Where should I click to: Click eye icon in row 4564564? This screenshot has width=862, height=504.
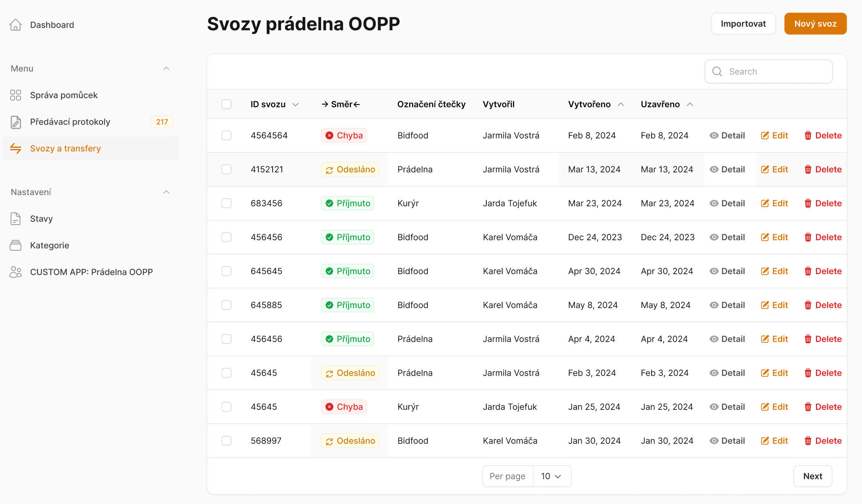tap(714, 135)
